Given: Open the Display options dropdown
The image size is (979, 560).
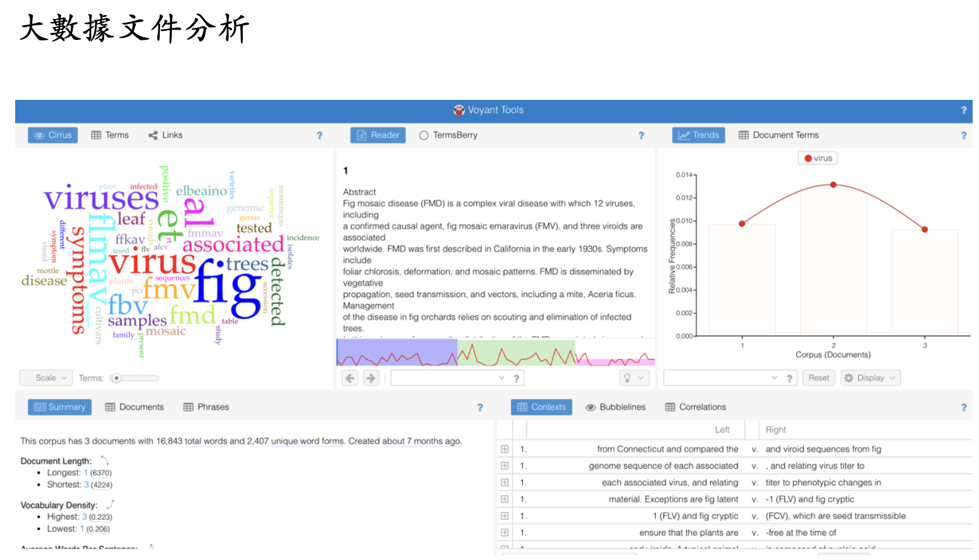Looking at the screenshot, I should (870, 378).
